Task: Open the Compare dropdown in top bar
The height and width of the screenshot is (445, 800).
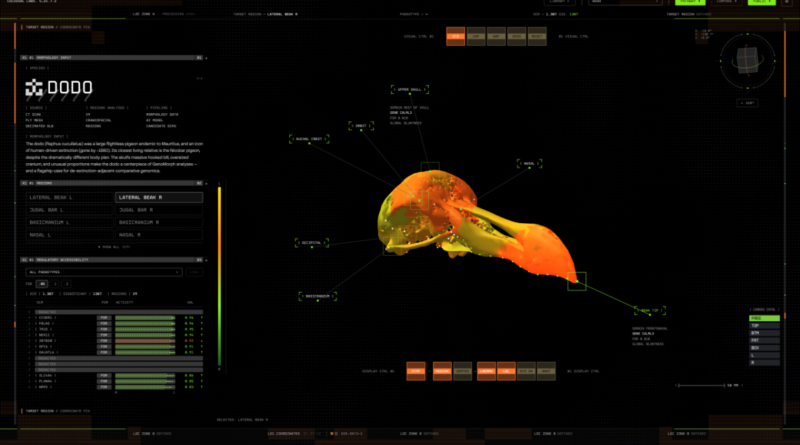Action: pos(727,2)
